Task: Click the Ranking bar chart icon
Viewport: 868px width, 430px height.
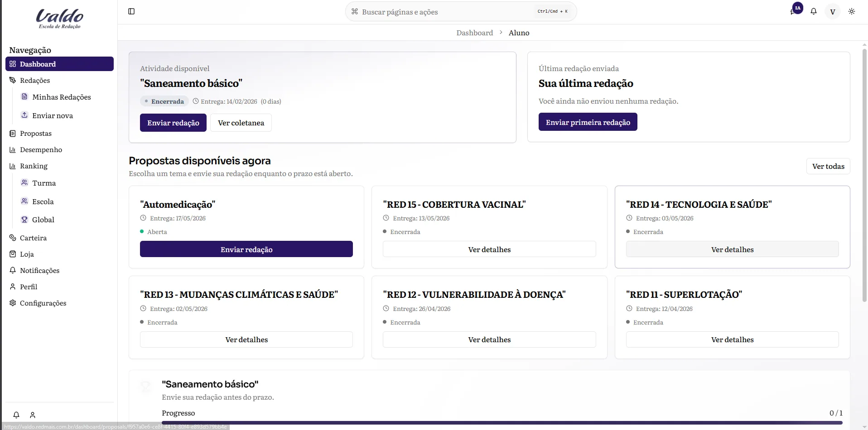Action: [13, 166]
